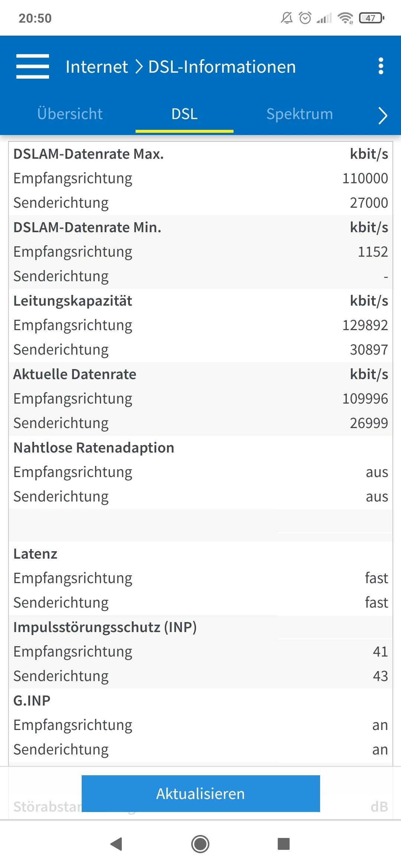The image size is (401, 868).
Task: Show more tabs with right chevron
Action: (382, 115)
